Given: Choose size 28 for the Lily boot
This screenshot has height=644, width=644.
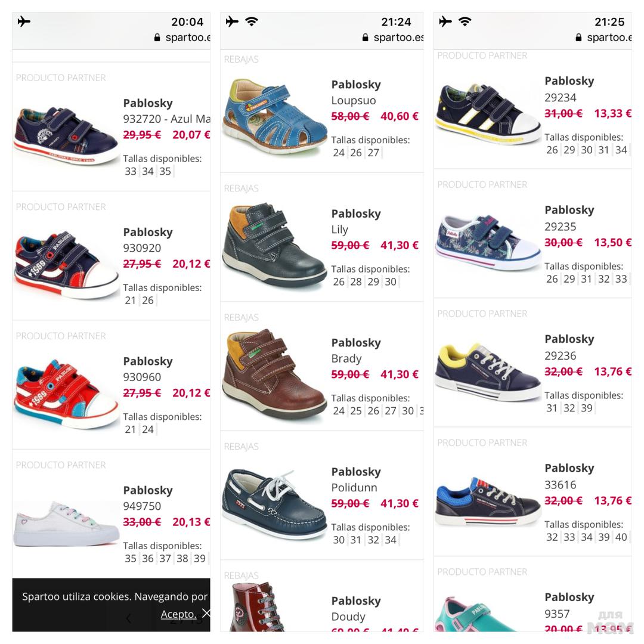Looking at the screenshot, I should coord(356,282).
